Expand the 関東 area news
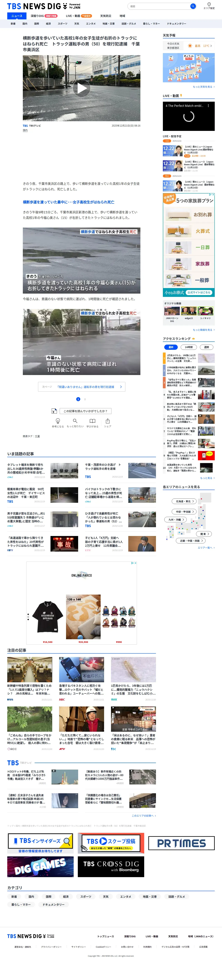222x980 pixels. click(205, 534)
